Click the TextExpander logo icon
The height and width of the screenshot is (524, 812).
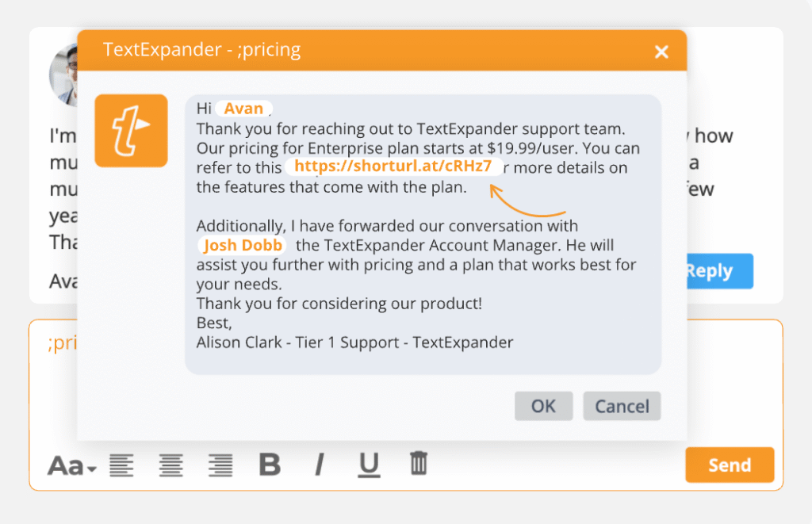click(131, 131)
